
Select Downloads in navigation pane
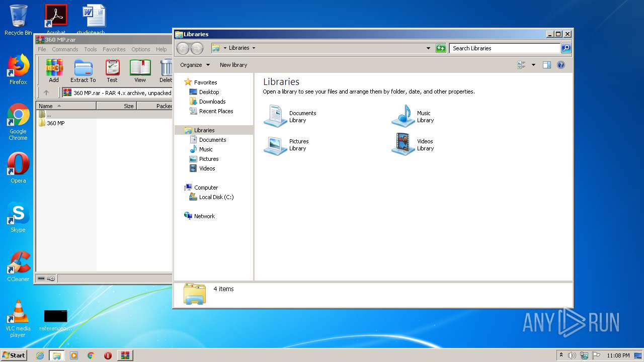[207, 102]
